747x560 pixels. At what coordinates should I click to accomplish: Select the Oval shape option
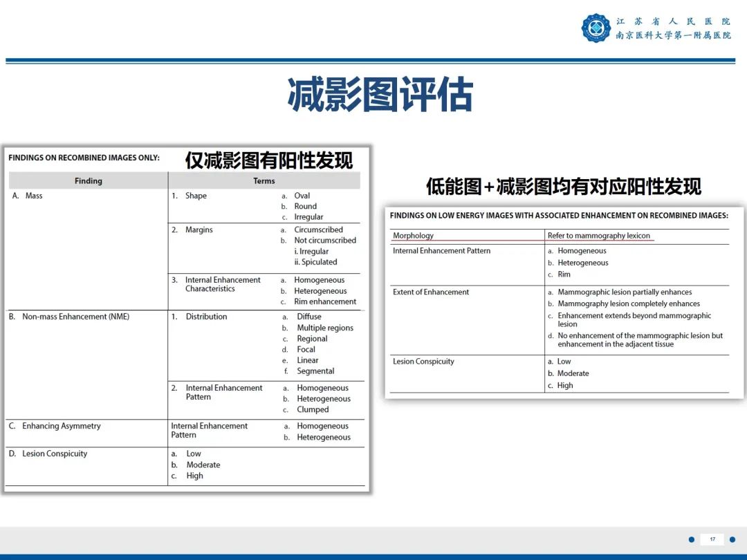click(x=302, y=195)
